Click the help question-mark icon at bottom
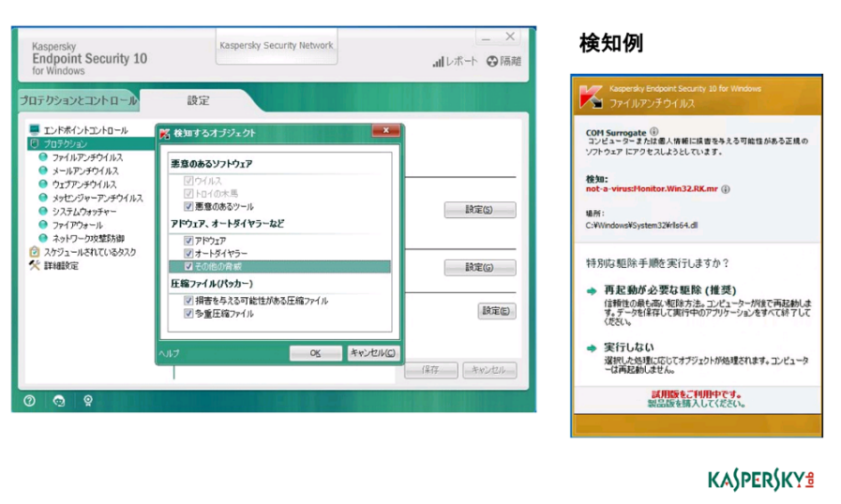Image resolution: width=841 pixels, height=504 pixels. (29, 401)
